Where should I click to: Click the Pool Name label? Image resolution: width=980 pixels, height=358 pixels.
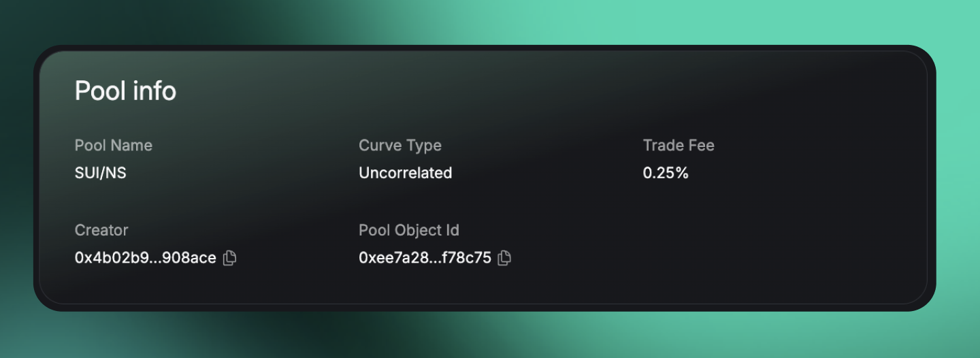(x=113, y=146)
